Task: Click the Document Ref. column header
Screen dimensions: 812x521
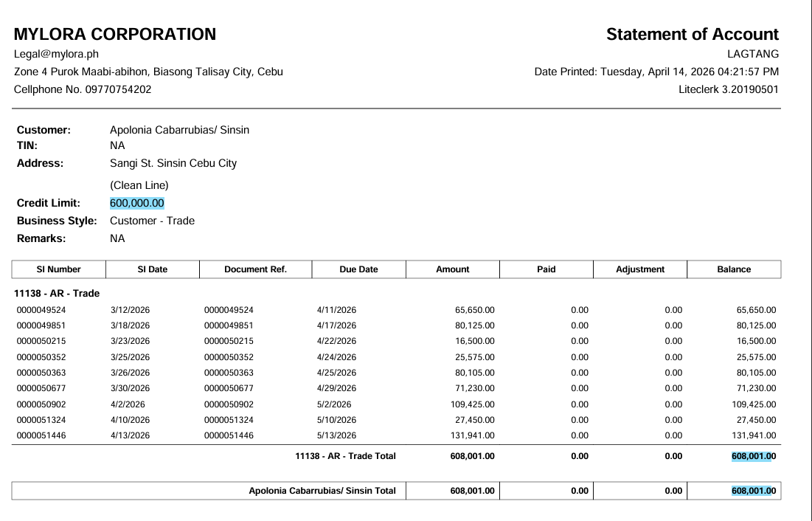Action: click(x=255, y=269)
